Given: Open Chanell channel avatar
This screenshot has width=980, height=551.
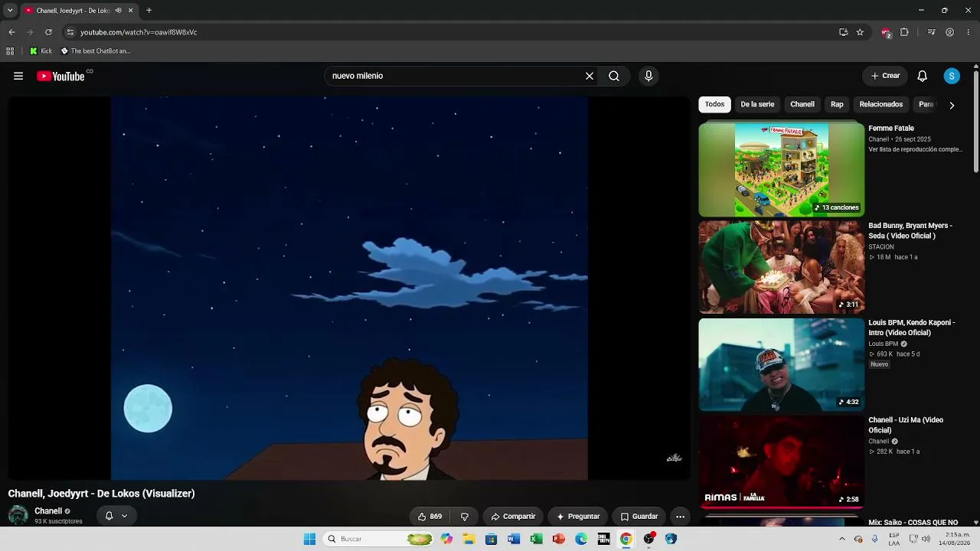Looking at the screenshot, I should click(x=18, y=516).
